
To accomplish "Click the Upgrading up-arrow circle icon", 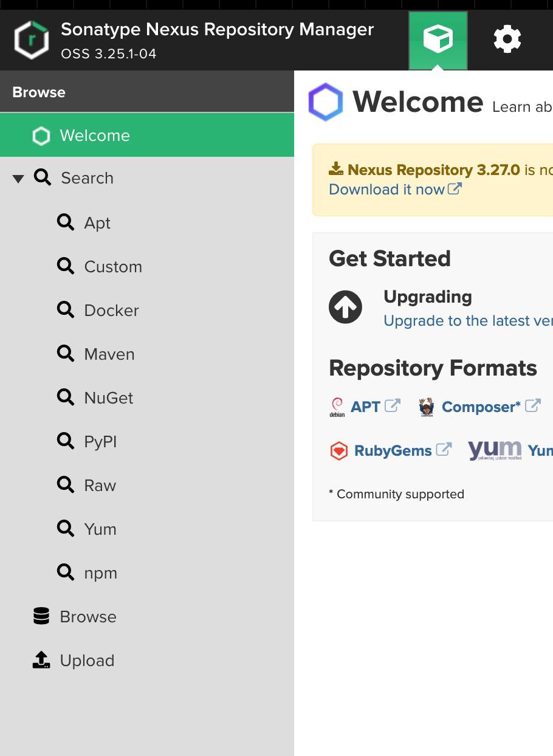I will [345, 307].
